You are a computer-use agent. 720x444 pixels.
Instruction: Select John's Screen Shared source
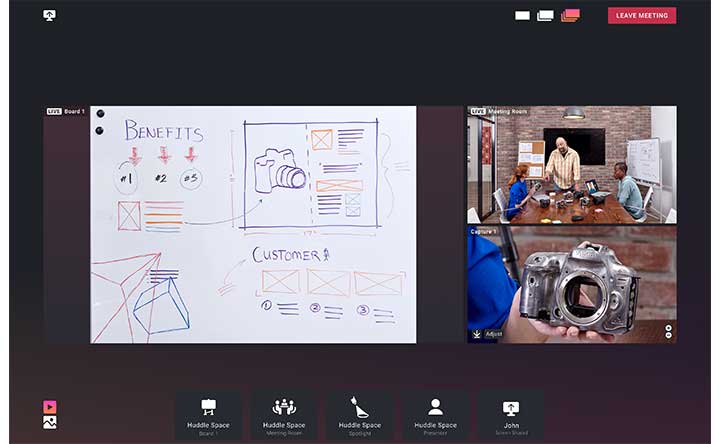(510, 415)
